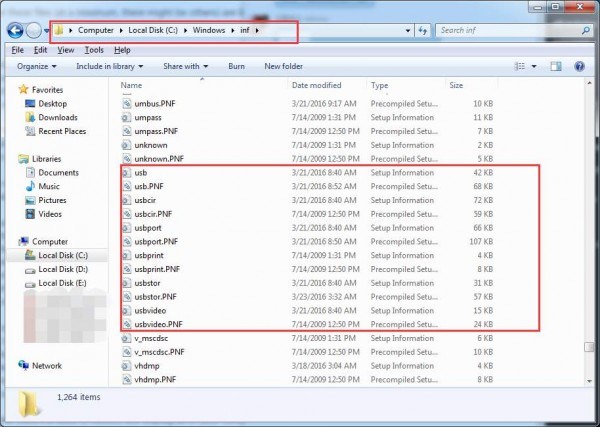Toggle the preview pane icon

pyautogui.click(x=556, y=66)
